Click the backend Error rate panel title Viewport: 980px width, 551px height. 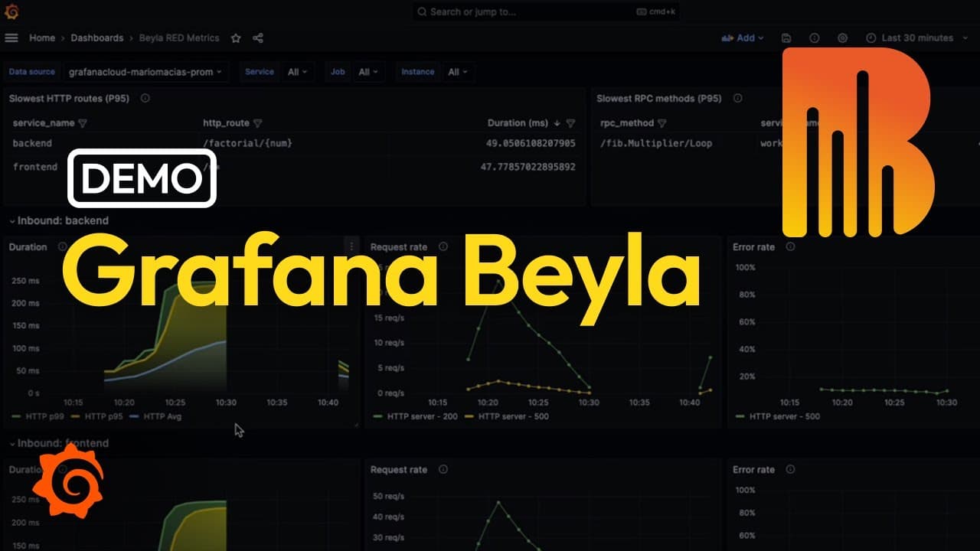click(754, 247)
